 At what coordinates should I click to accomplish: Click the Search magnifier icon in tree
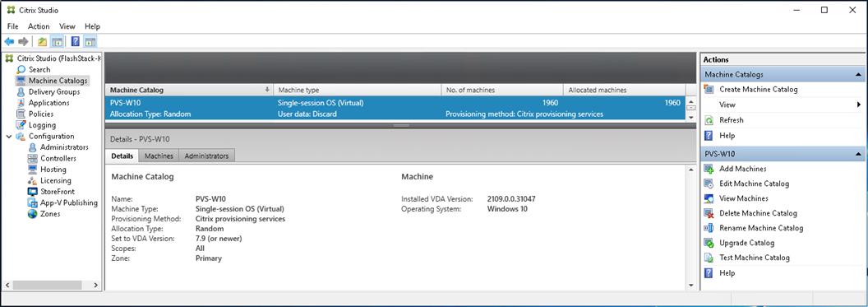[x=21, y=69]
